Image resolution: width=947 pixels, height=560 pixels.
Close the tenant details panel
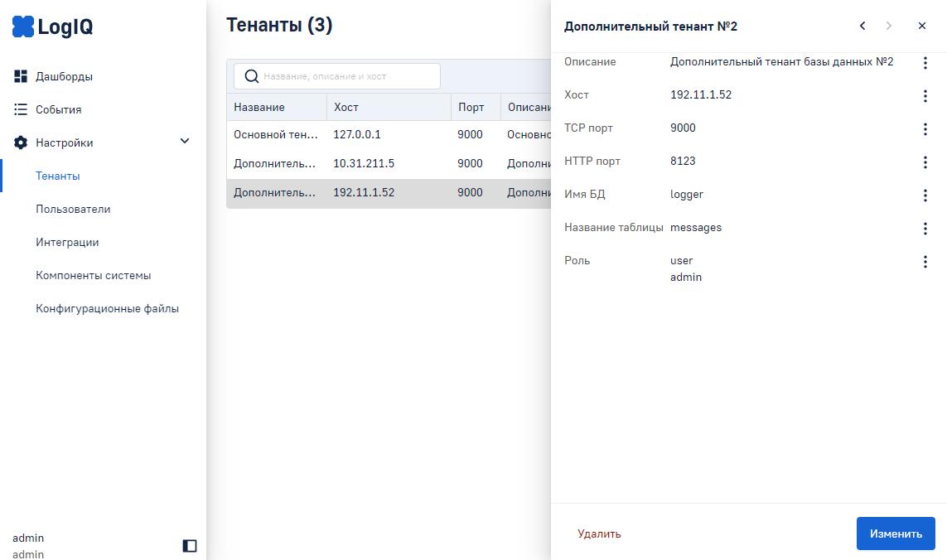922,26
